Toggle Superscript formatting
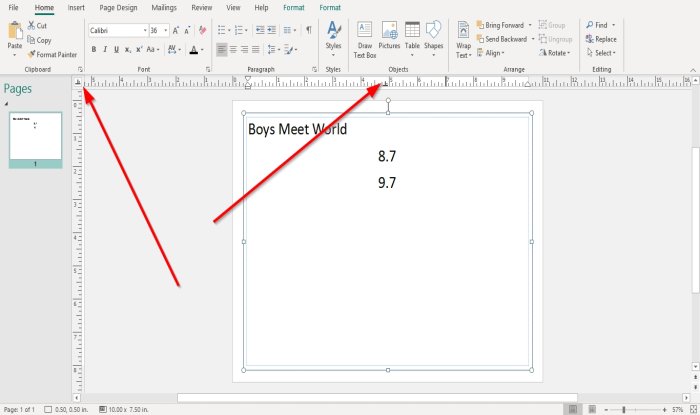700x415 pixels. tap(139, 50)
